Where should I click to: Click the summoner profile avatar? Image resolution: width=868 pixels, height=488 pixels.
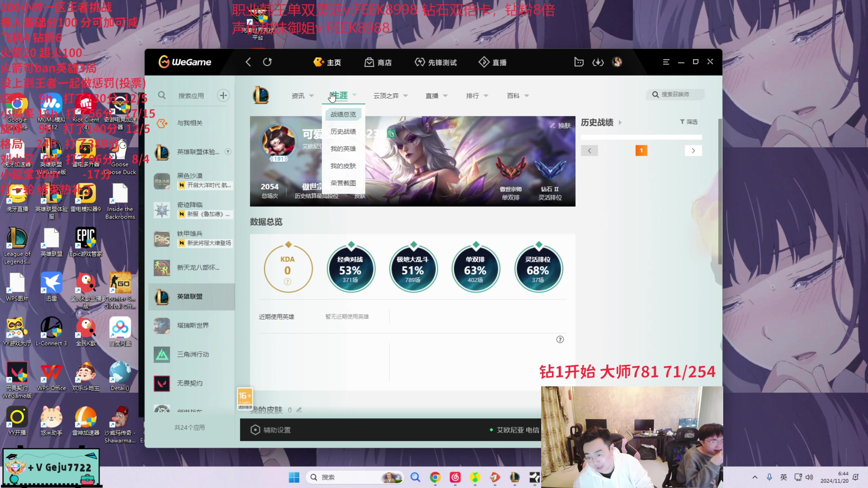tap(278, 142)
